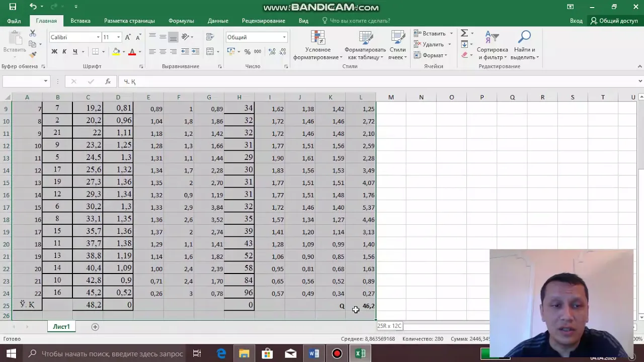This screenshot has height=362, width=644.
Task: Toggle underline with the Ч button
Action: pos(75,52)
